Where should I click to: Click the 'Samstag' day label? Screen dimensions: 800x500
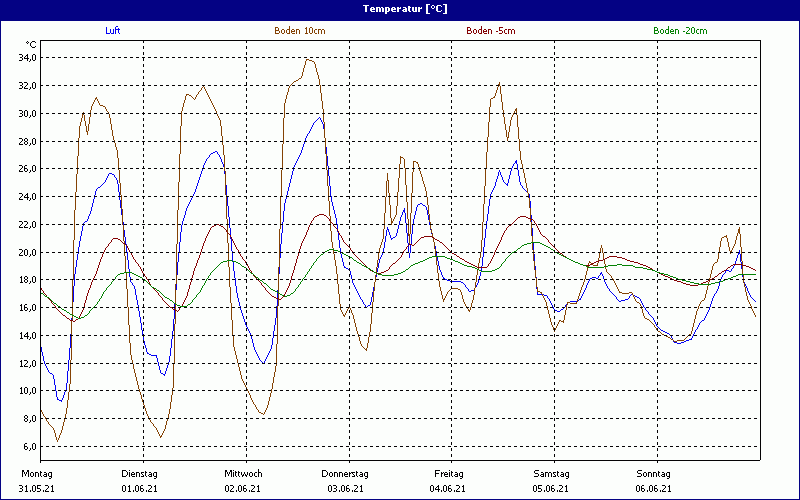click(x=552, y=474)
